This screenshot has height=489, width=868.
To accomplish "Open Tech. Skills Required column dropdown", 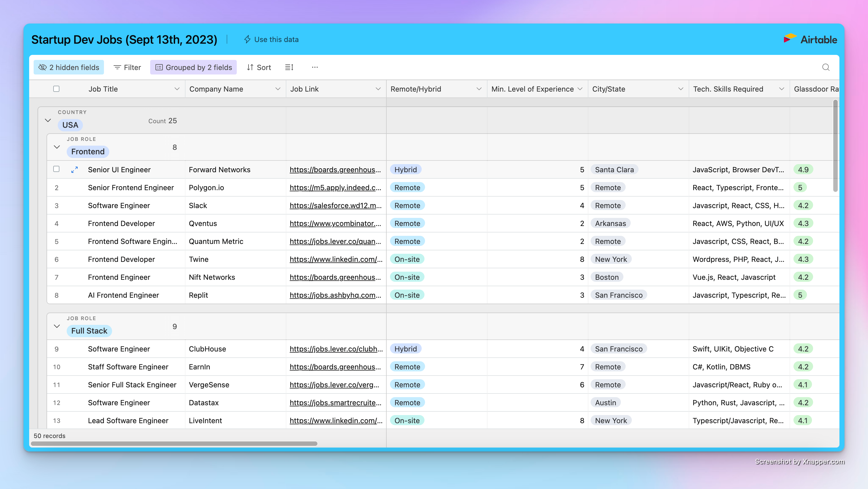I will 781,89.
